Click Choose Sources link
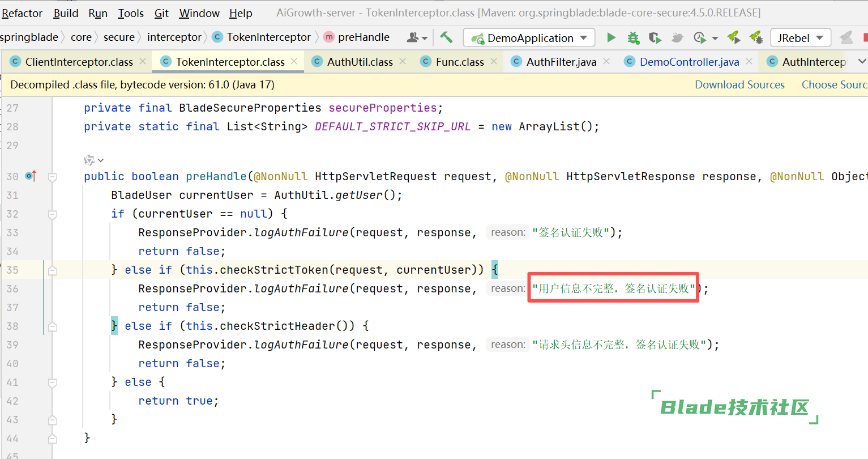This screenshot has height=459, width=868. pos(835,84)
